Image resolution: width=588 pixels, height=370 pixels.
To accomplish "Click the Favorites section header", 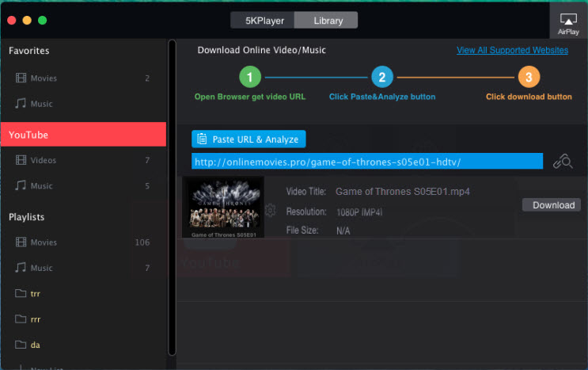I will [28, 51].
